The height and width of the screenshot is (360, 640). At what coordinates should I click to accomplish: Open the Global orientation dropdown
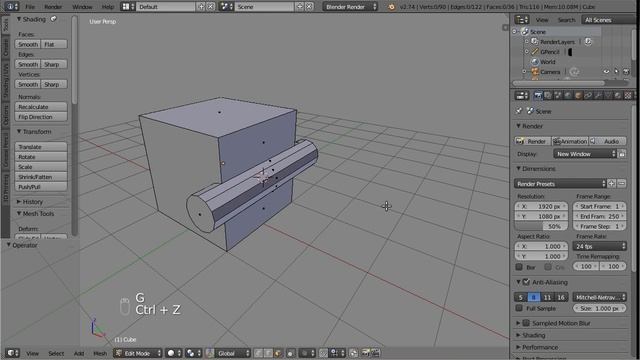[x=228, y=353]
